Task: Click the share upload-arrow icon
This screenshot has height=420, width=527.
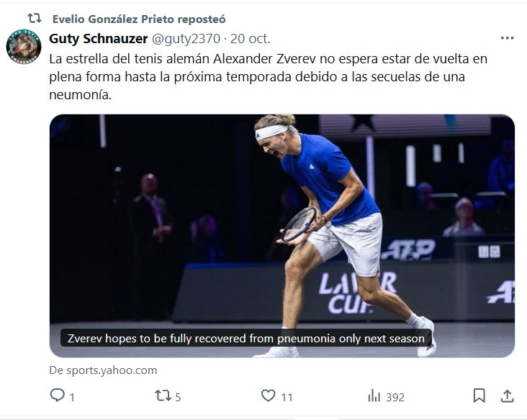Action: [507, 396]
